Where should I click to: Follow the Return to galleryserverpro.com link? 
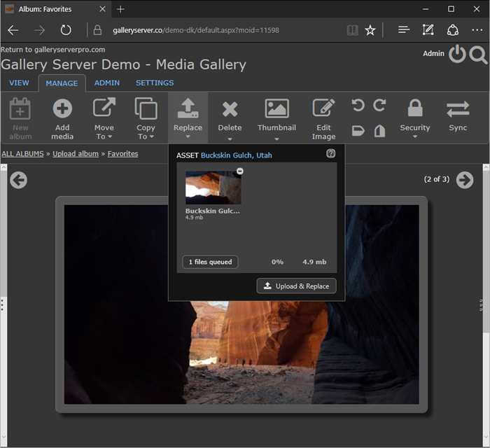point(52,50)
